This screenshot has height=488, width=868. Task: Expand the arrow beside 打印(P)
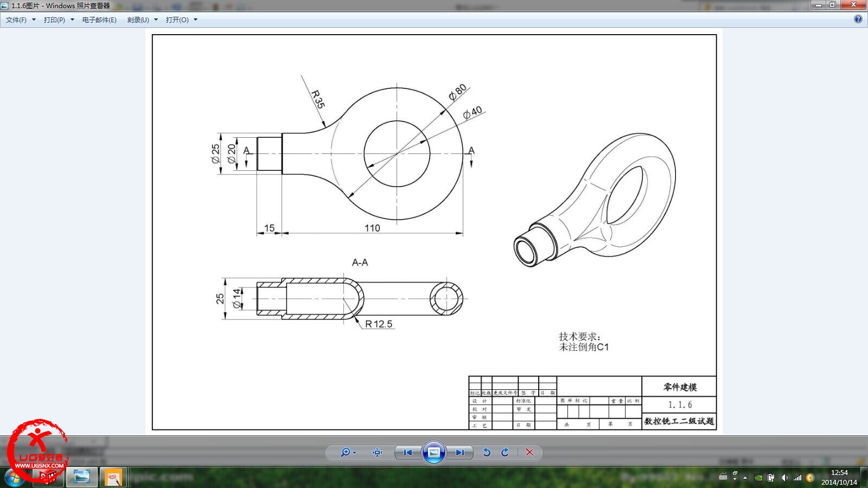[x=72, y=20]
